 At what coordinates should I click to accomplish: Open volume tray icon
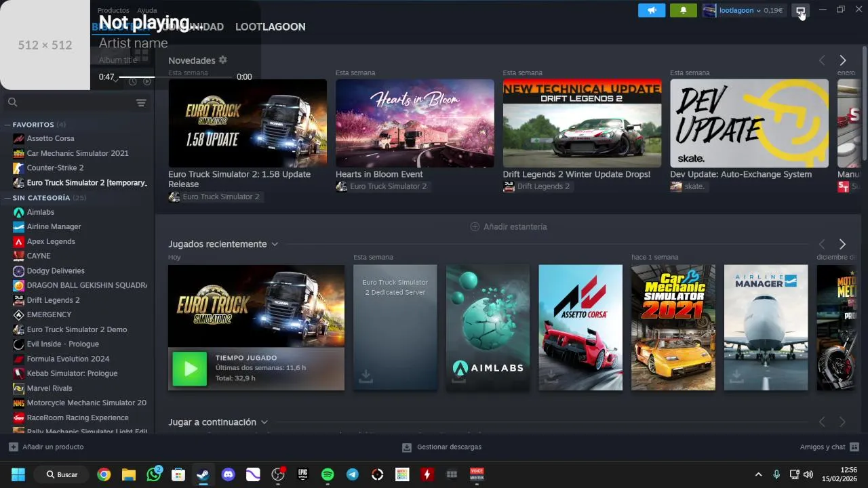tap(808, 474)
